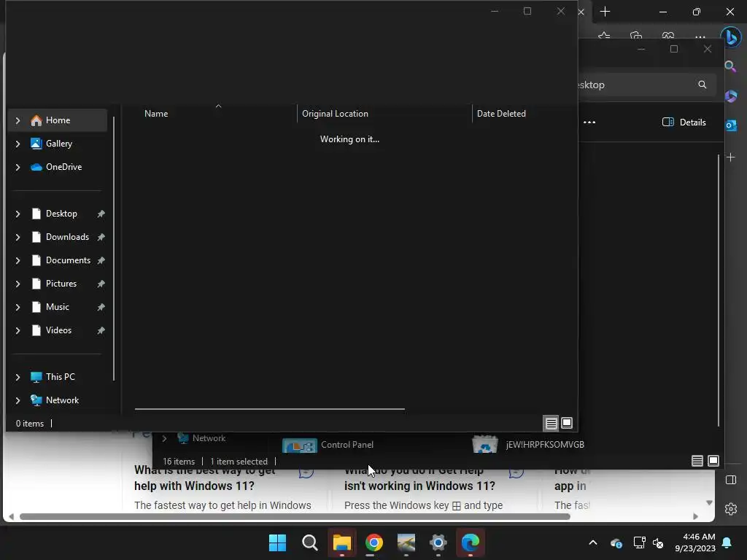747x560 pixels.
Task: Switch front window to large thumbnails view
Action: click(x=567, y=423)
